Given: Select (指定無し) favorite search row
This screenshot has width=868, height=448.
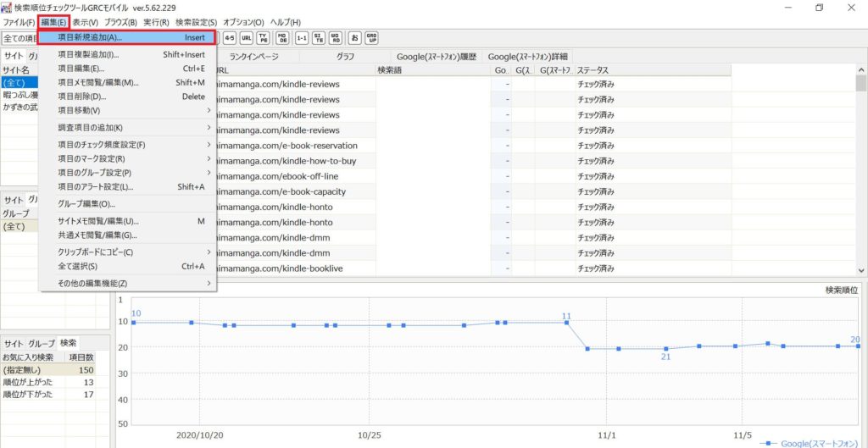Looking at the screenshot, I should 47,370.
